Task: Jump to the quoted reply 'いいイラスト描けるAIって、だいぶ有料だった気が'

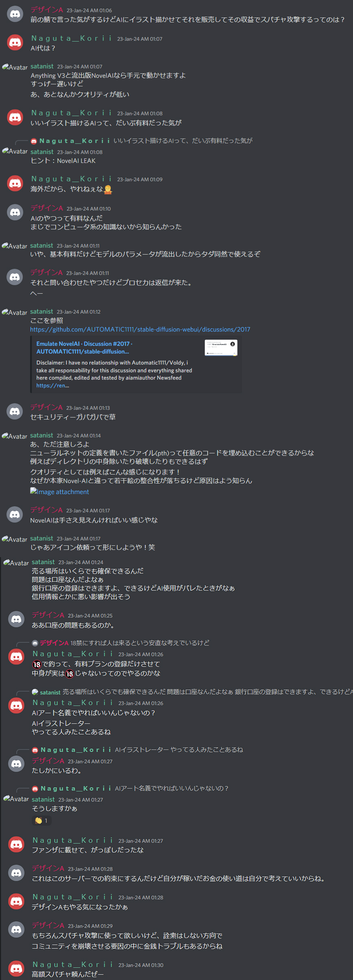Action: 183,141
